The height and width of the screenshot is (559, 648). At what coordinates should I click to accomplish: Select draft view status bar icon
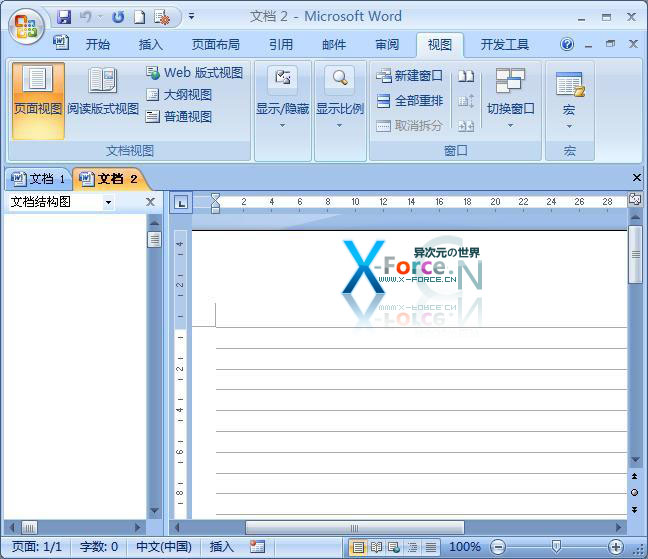click(x=431, y=547)
